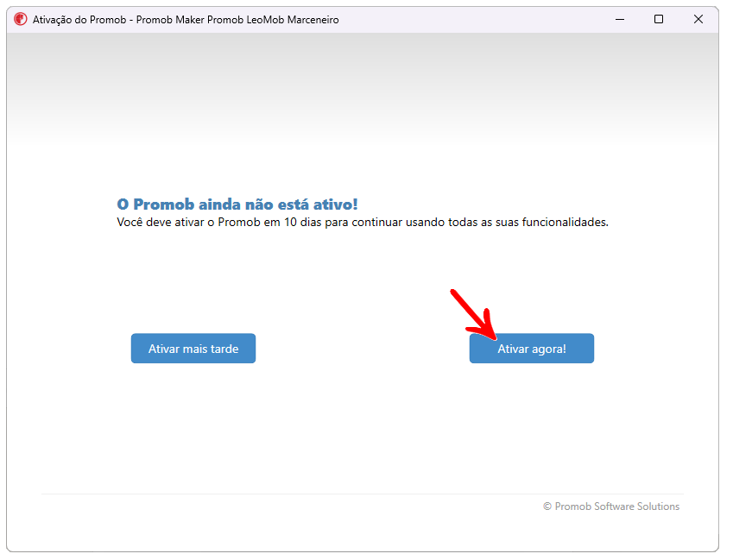Image resolution: width=733 pixels, height=560 pixels.
Task: Click the Promob red logo icon in title bar
Action: point(20,19)
